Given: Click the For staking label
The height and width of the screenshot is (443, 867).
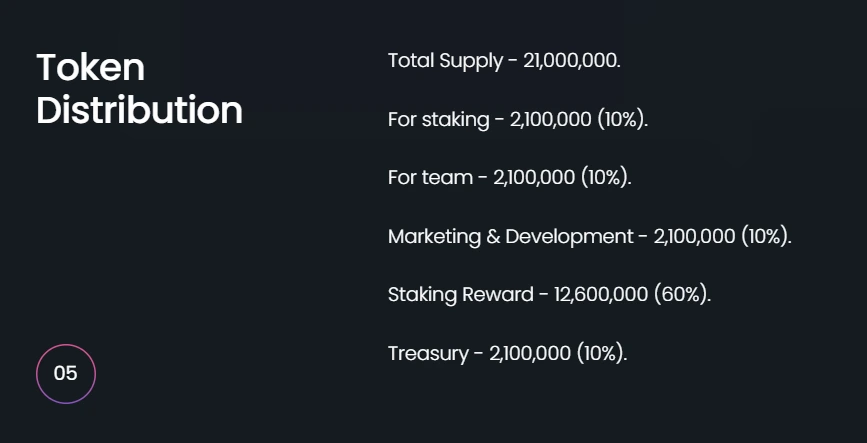Looking at the screenshot, I should coord(438,119).
